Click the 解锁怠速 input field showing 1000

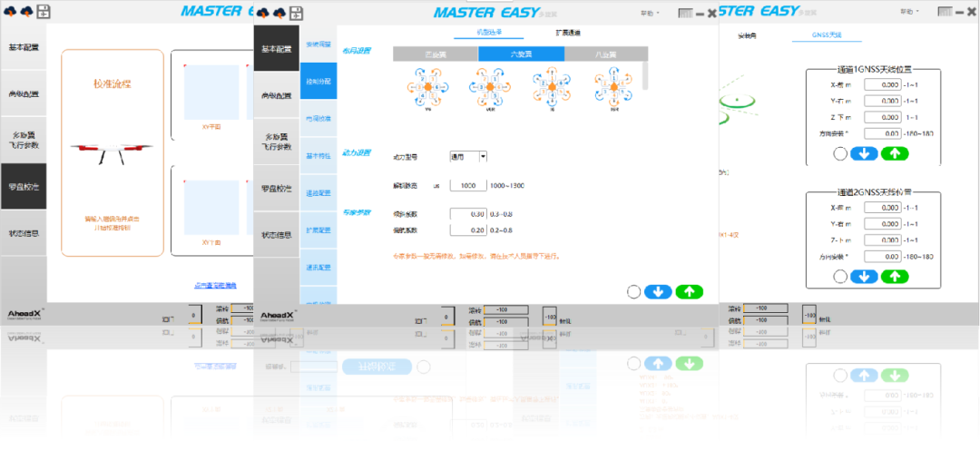[468, 185]
